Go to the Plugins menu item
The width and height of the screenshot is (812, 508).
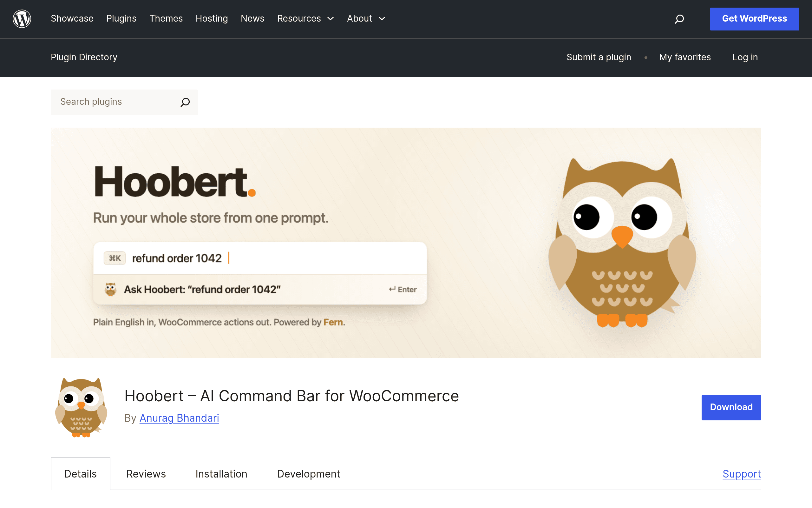point(121,18)
